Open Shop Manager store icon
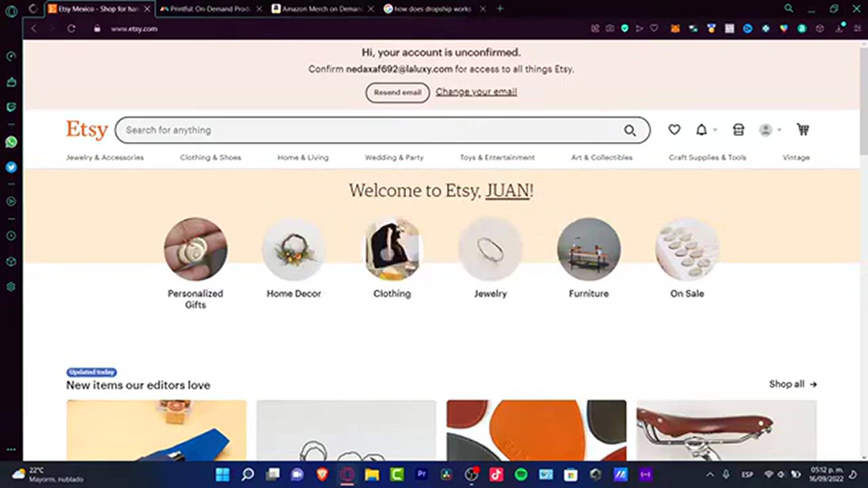The width and height of the screenshot is (868, 488). [738, 130]
